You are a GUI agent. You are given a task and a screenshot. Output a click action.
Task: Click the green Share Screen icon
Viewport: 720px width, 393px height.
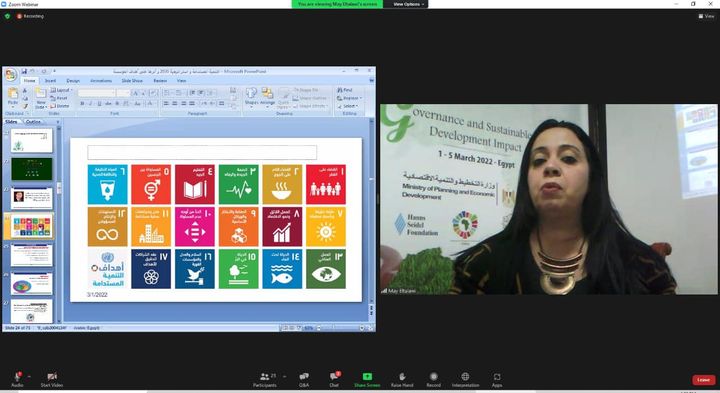(x=367, y=376)
